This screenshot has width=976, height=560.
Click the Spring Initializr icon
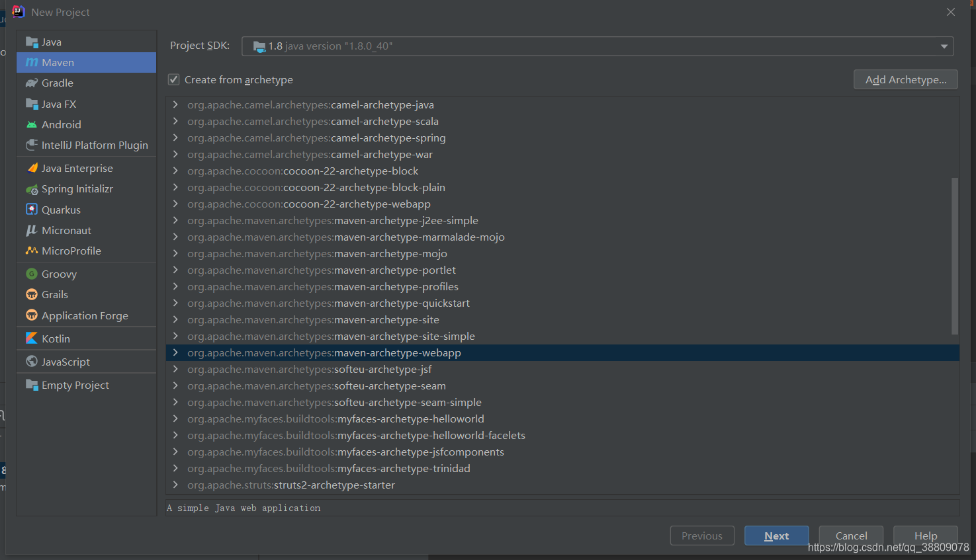click(31, 189)
